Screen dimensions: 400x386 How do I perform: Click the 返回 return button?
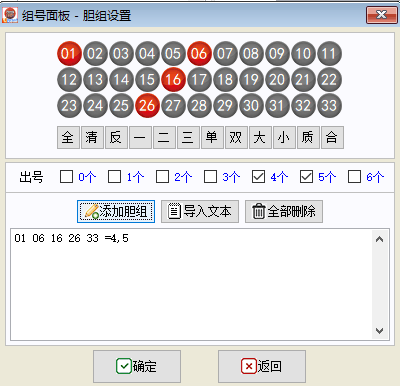click(x=262, y=366)
